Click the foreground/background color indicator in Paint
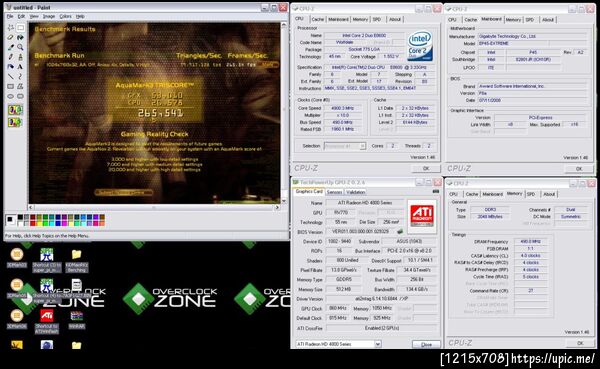This screenshot has height=369, width=600. click(x=11, y=220)
